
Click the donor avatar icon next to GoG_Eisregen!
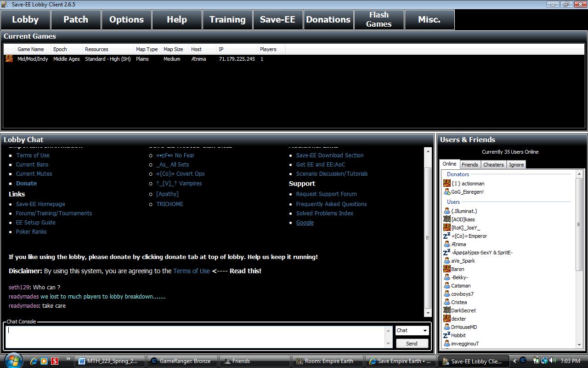point(447,192)
